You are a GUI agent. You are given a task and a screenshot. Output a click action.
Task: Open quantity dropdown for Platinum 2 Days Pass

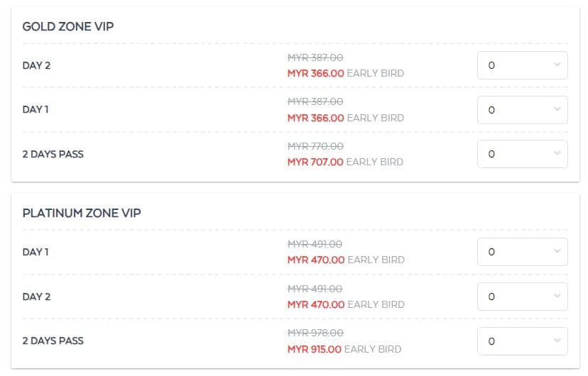[x=523, y=341]
